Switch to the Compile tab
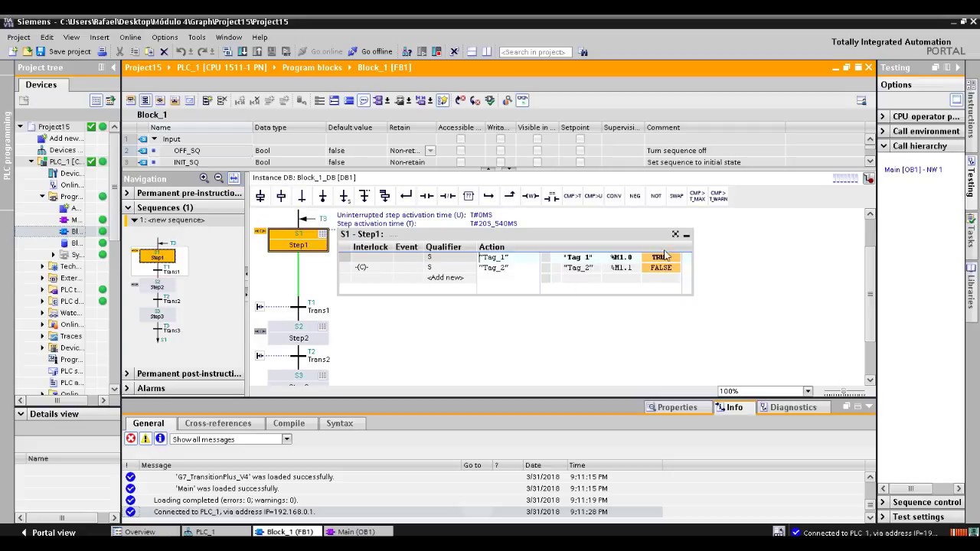 (x=289, y=423)
